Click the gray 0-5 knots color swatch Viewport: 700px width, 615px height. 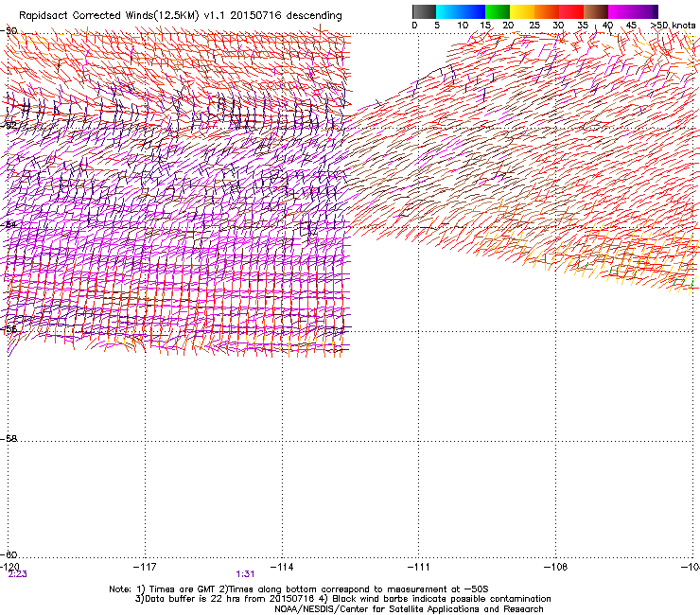(x=424, y=11)
